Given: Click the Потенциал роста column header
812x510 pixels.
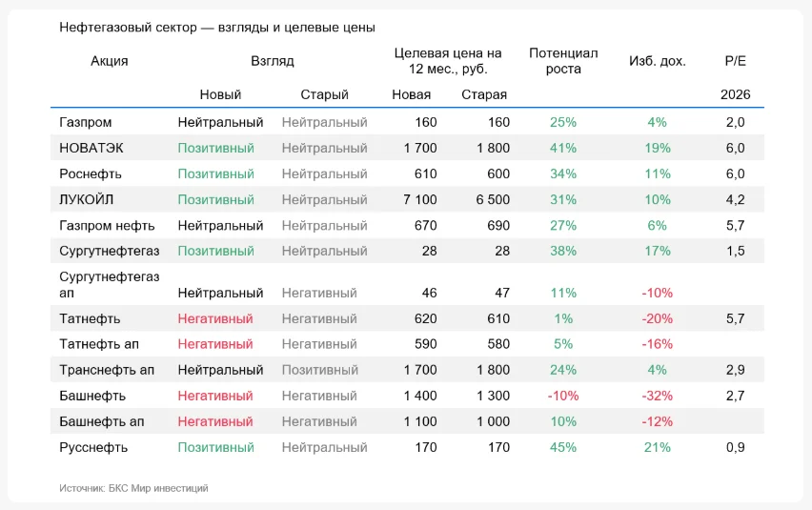Looking at the screenshot, I should (x=563, y=61).
